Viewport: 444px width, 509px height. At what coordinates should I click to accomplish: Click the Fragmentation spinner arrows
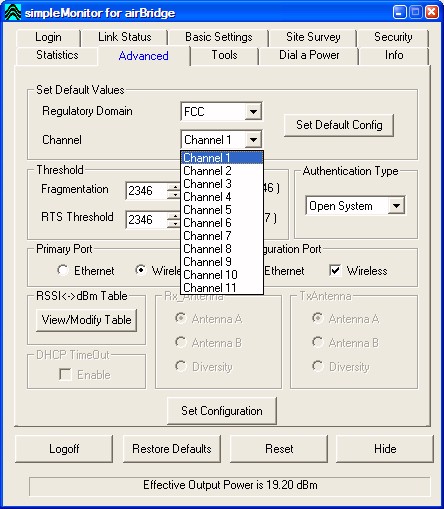[174, 191]
